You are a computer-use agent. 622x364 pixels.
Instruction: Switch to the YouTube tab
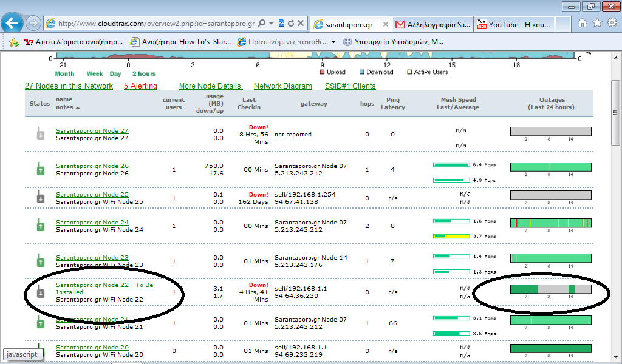coord(514,24)
